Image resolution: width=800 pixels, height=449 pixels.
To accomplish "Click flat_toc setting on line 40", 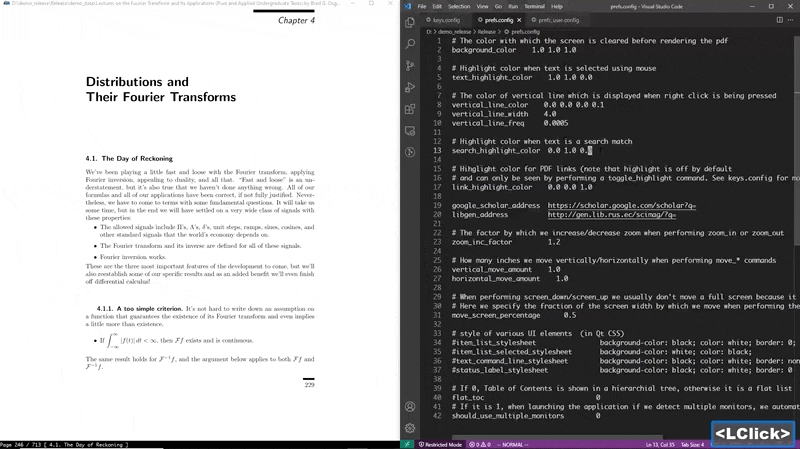I will click(468, 397).
